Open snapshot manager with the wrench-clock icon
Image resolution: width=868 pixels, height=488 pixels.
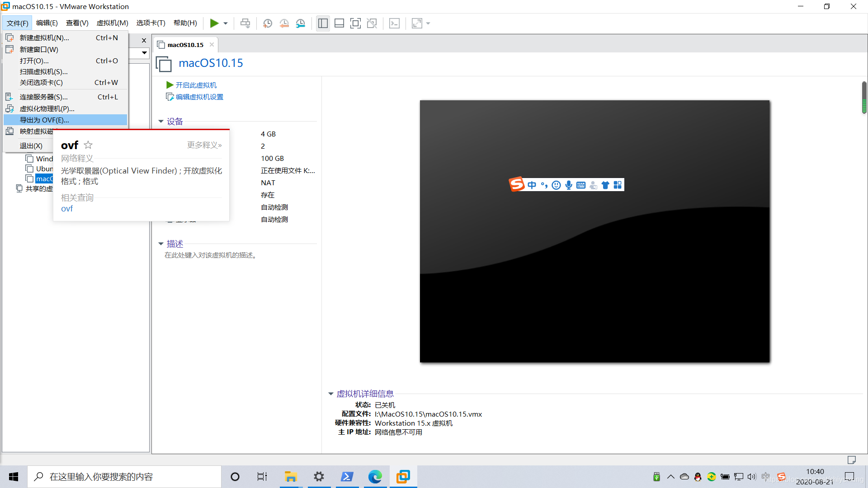(301, 23)
